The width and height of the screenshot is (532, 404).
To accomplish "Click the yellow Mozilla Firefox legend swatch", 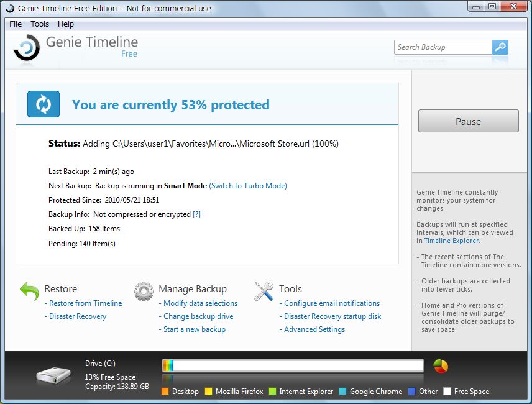I will 208,392.
